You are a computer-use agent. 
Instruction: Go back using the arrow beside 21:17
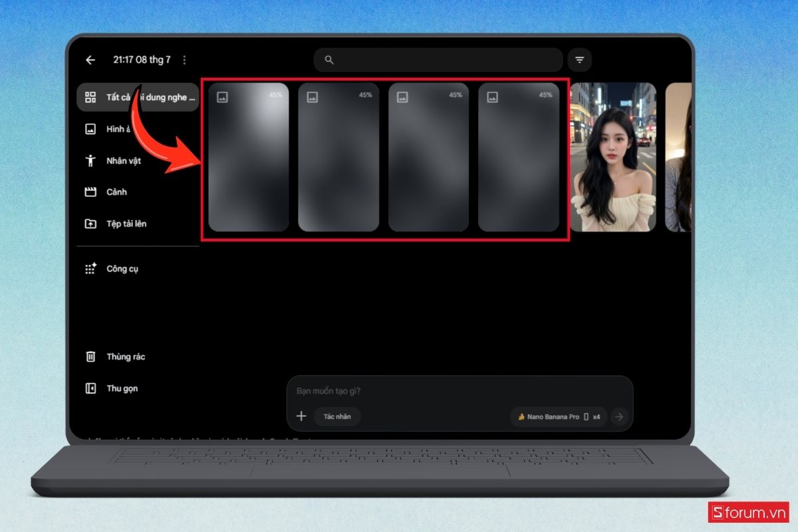tap(90, 60)
